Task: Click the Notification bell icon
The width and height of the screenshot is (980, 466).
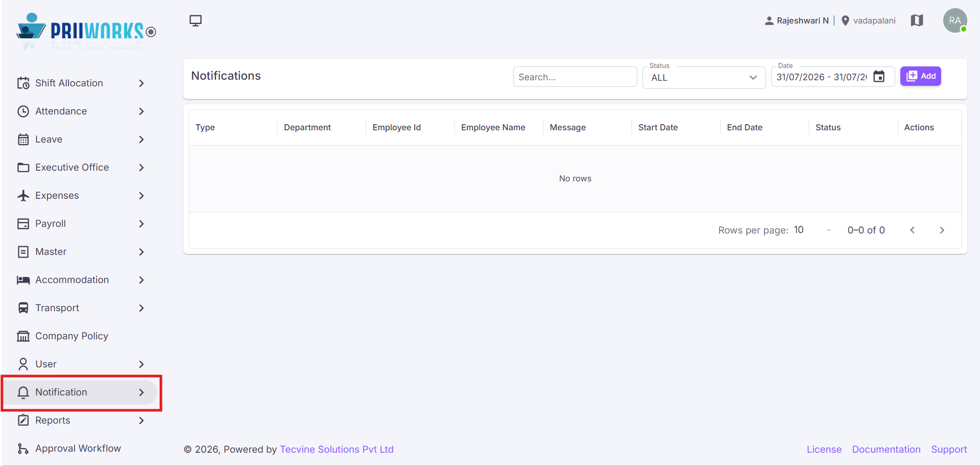Action: pyautogui.click(x=23, y=392)
